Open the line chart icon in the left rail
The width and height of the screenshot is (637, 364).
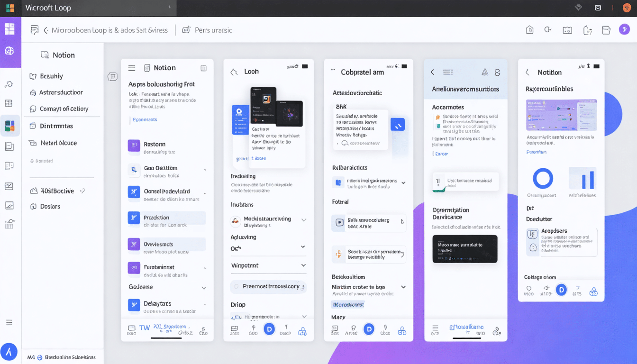(9, 186)
